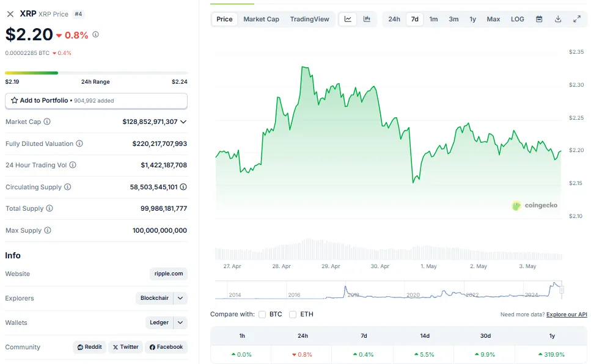This screenshot has height=364, width=591.
Task: Click the 14d 5.5% performance value
Action: click(x=424, y=355)
